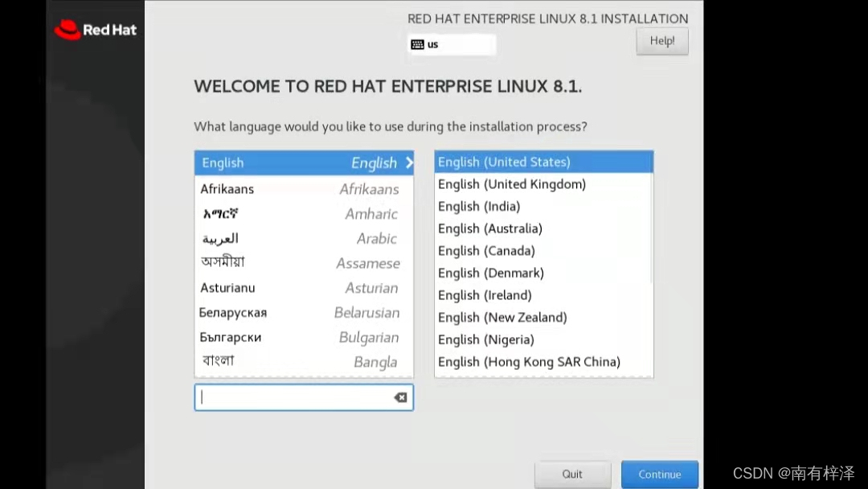Clear the language search field with the backspace icon

[x=400, y=397]
